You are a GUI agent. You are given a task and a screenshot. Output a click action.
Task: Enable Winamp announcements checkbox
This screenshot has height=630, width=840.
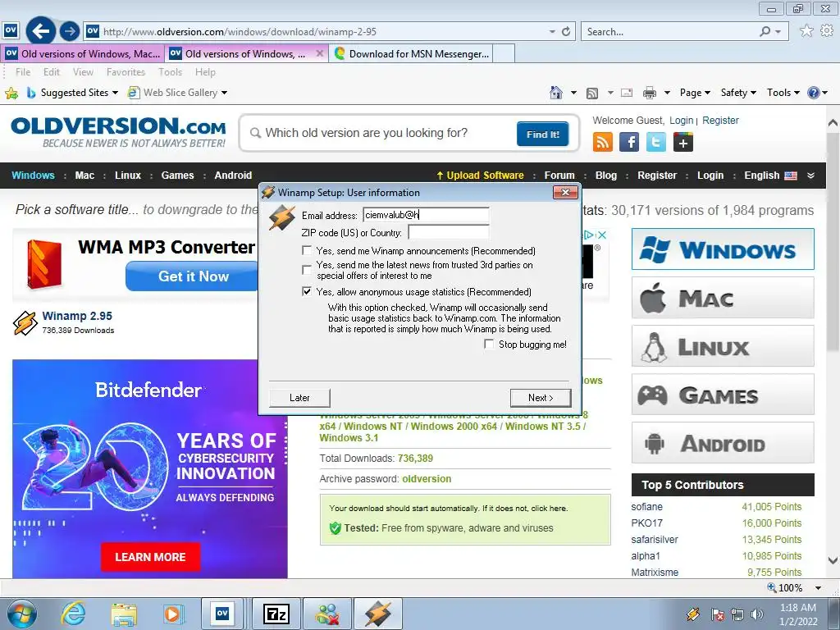(307, 251)
